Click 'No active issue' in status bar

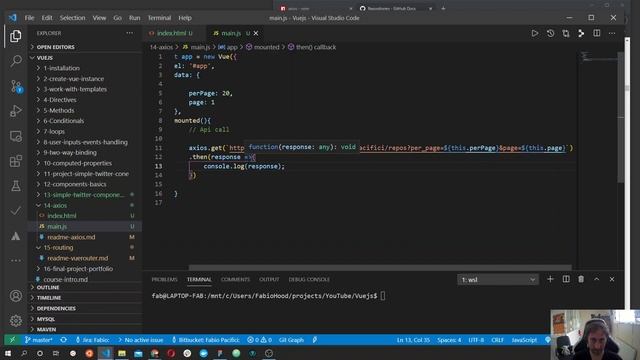tap(140, 340)
